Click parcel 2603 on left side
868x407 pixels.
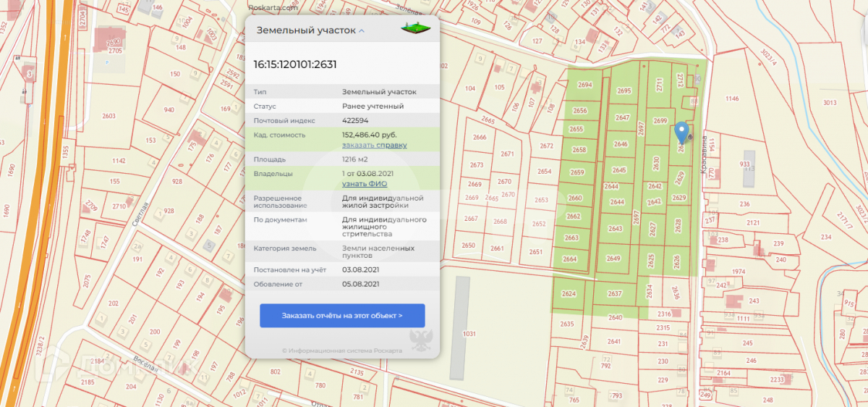pyautogui.click(x=109, y=116)
